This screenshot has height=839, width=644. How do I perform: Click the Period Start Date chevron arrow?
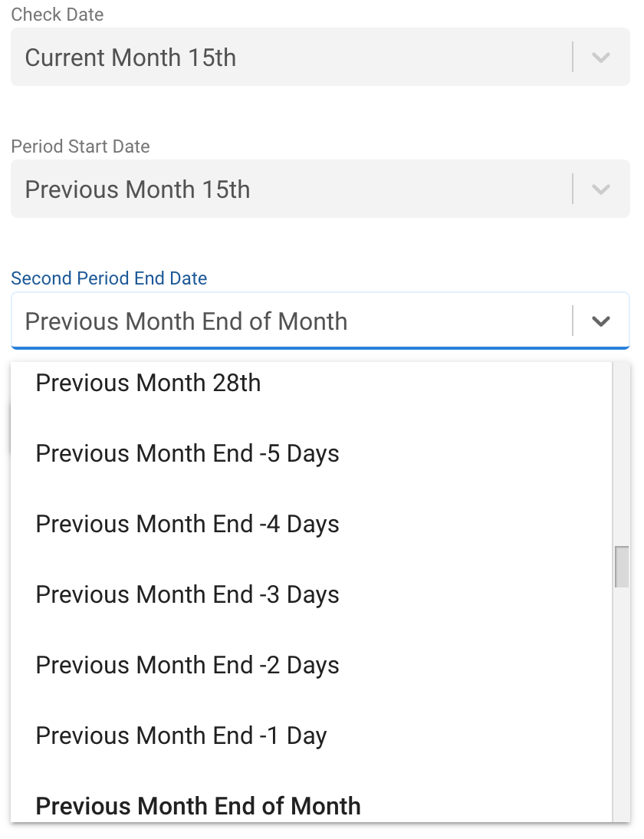601,189
